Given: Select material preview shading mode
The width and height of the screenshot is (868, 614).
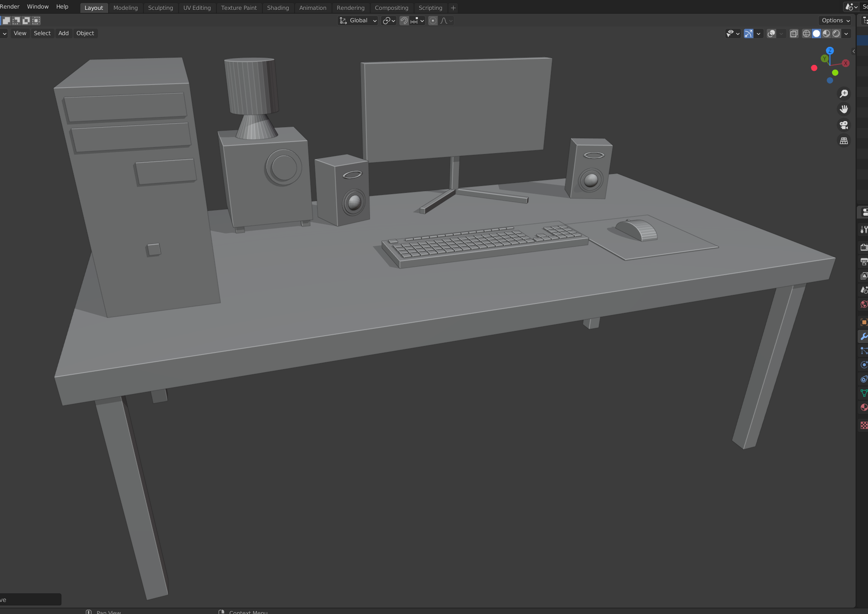Looking at the screenshot, I should point(826,33).
